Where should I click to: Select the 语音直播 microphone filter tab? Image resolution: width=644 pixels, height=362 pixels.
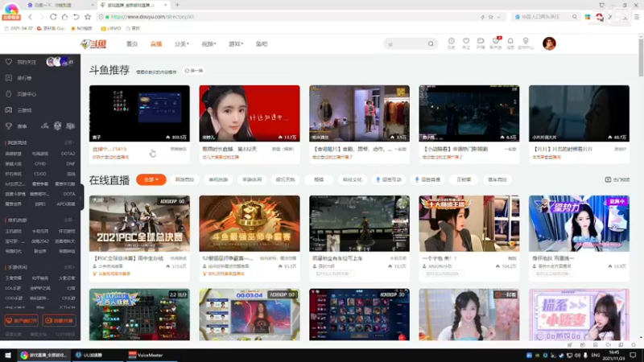pyautogui.click(x=427, y=179)
